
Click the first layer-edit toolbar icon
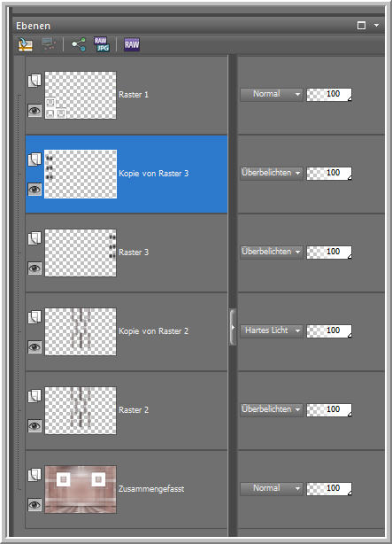coord(26,44)
